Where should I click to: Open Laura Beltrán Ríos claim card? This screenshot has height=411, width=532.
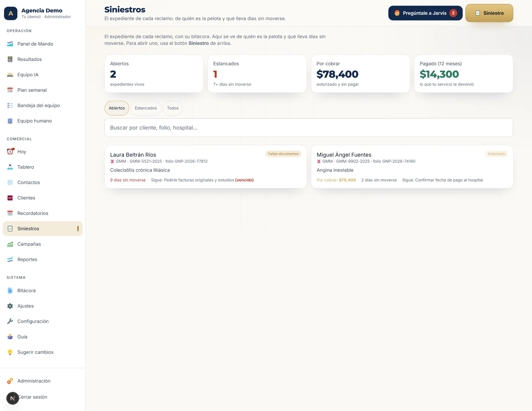[206, 167]
